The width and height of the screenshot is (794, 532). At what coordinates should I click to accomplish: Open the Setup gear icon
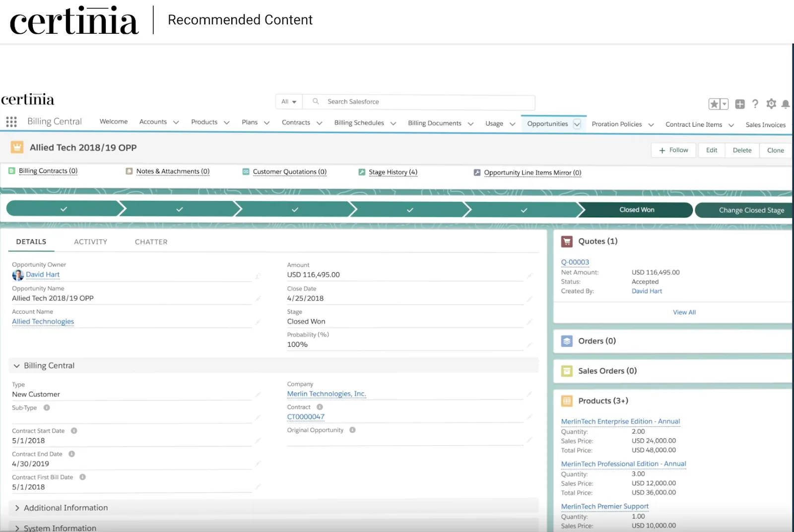point(771,104)
